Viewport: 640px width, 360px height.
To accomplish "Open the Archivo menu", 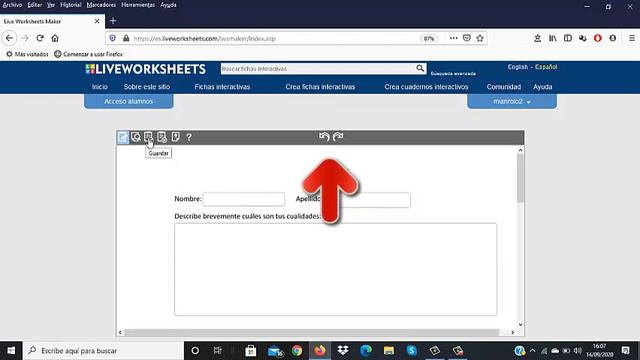I will tap(12, 5).
